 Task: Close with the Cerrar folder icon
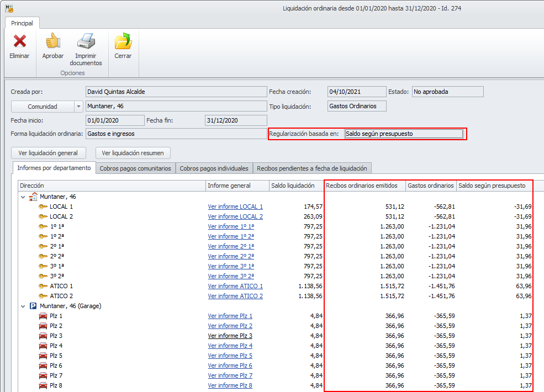[123, 42]
